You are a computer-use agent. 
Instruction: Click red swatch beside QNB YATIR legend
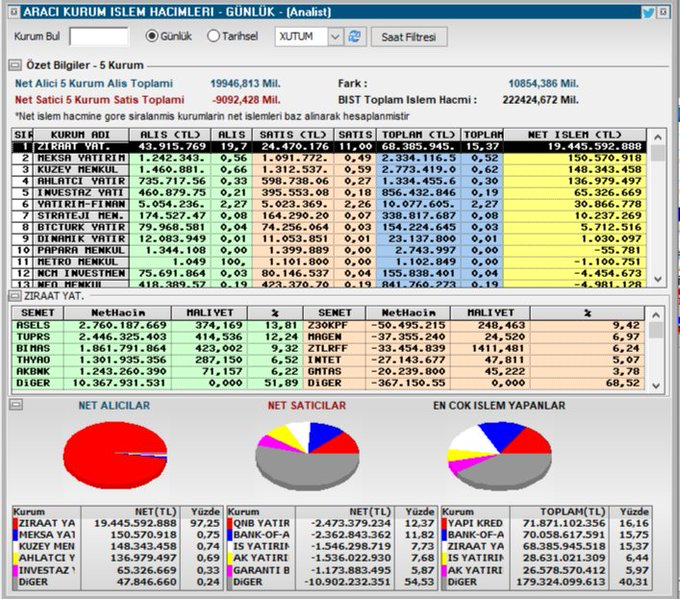[x=230, y=524]
